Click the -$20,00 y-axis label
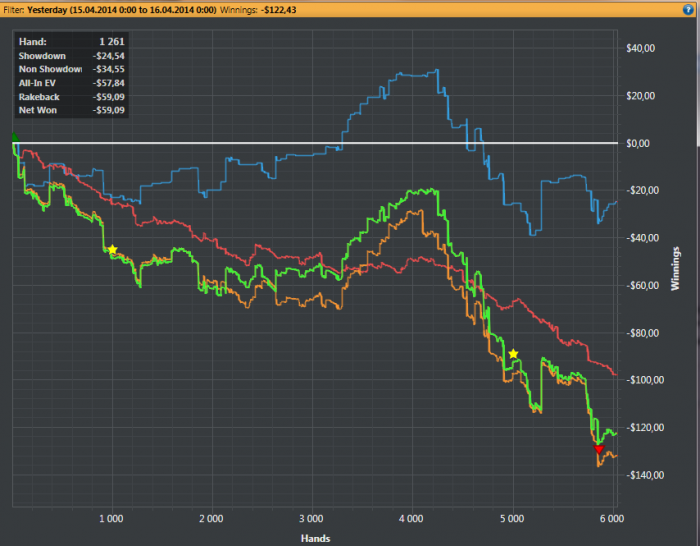This screenshot has width=700, height=546. pyautogui.click(x=642, y=191)
